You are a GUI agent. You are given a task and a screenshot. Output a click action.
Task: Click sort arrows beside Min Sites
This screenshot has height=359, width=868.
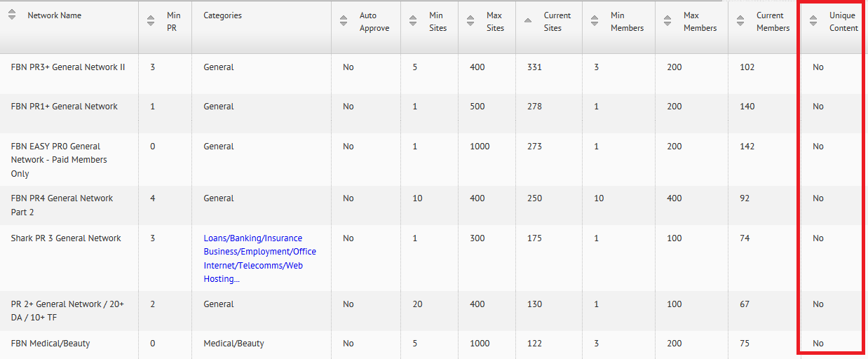coord(413,21)
